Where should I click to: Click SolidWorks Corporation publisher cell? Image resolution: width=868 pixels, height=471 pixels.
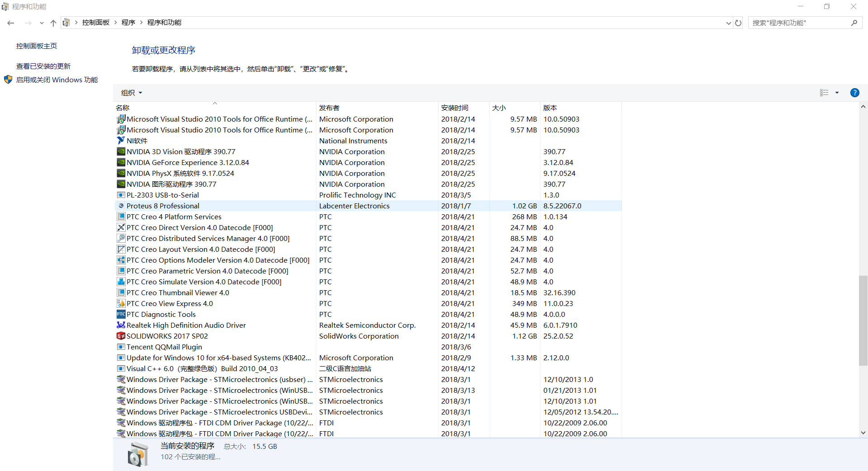[359, 336]
